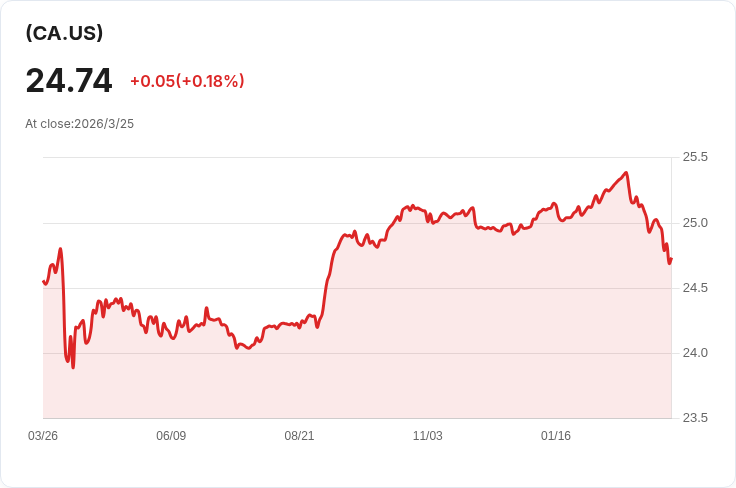Click the 06/09 date on x-axis
This screenshot has width=736, height=488.
(171, 436)
